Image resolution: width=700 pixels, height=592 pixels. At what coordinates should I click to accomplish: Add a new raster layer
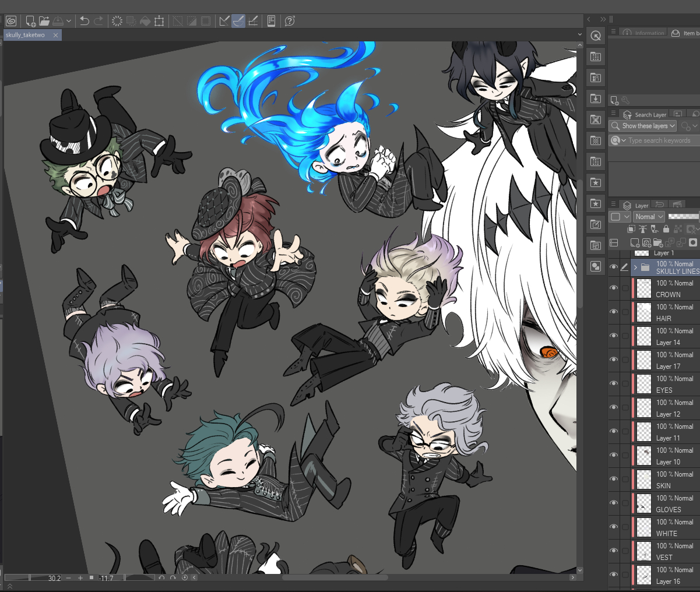click(x=635, y=242)
